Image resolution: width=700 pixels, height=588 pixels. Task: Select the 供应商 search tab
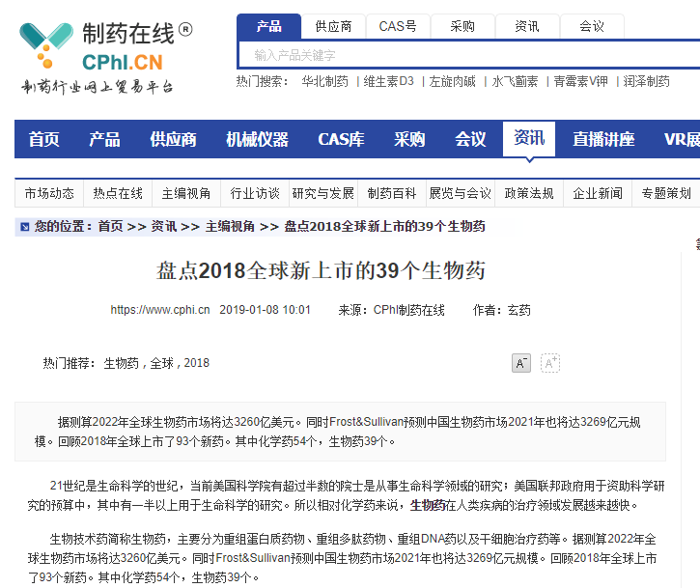tap(333, 26)
